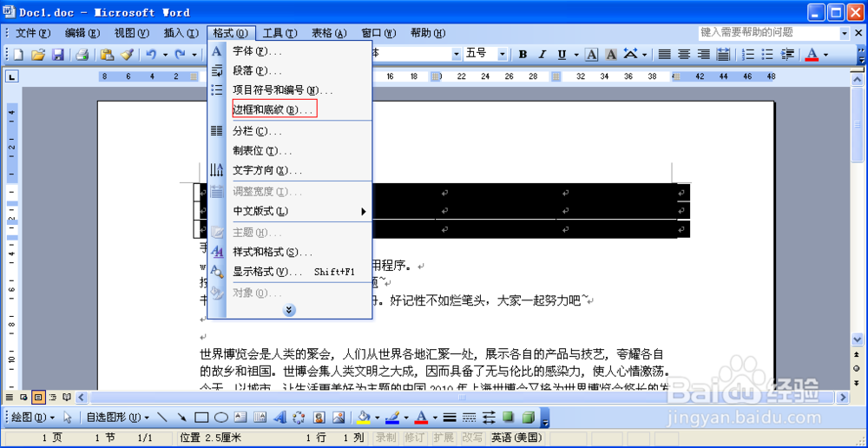Screen dimensions: 868x448
Task: Print the document using printer icon
Action: (82, 55)
